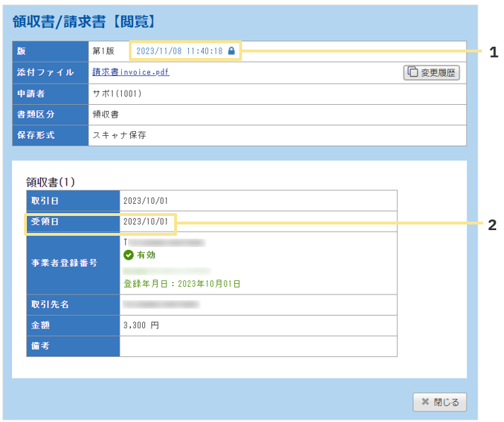The width and height of the screenshot is (504, 422).
Task: Click the スキャナ保存 storage format value
Action: pos(119,135)
